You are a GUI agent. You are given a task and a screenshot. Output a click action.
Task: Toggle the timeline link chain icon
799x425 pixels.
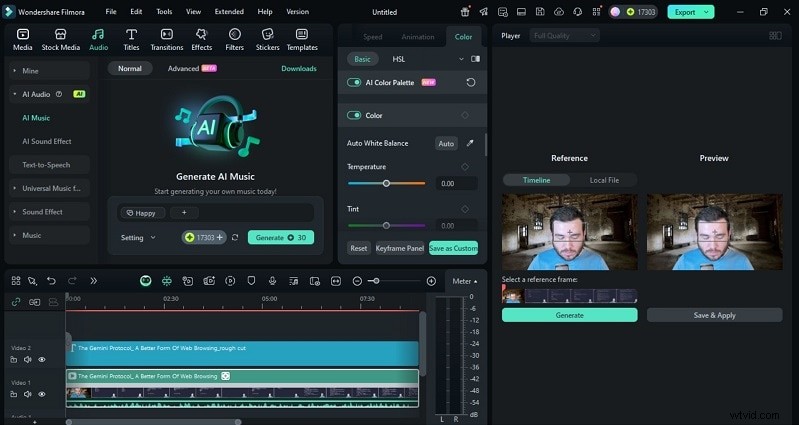coord(16,302)
